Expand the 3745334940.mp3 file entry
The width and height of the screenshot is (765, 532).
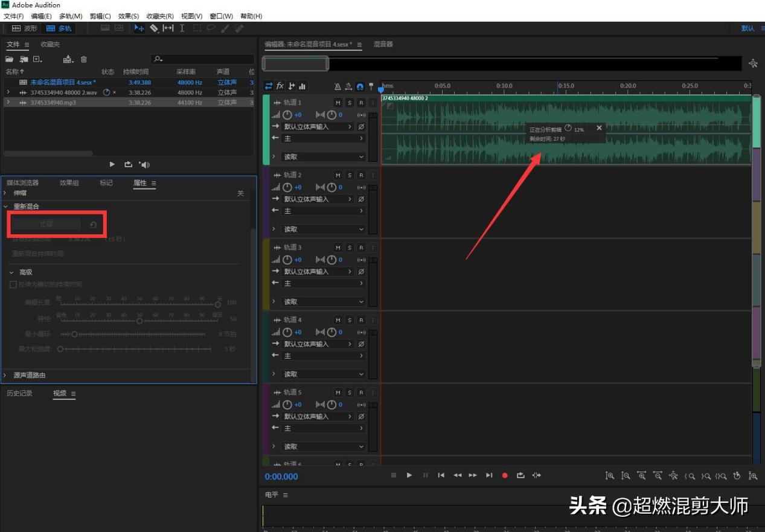pyautogui.click(x=8, y=103)
